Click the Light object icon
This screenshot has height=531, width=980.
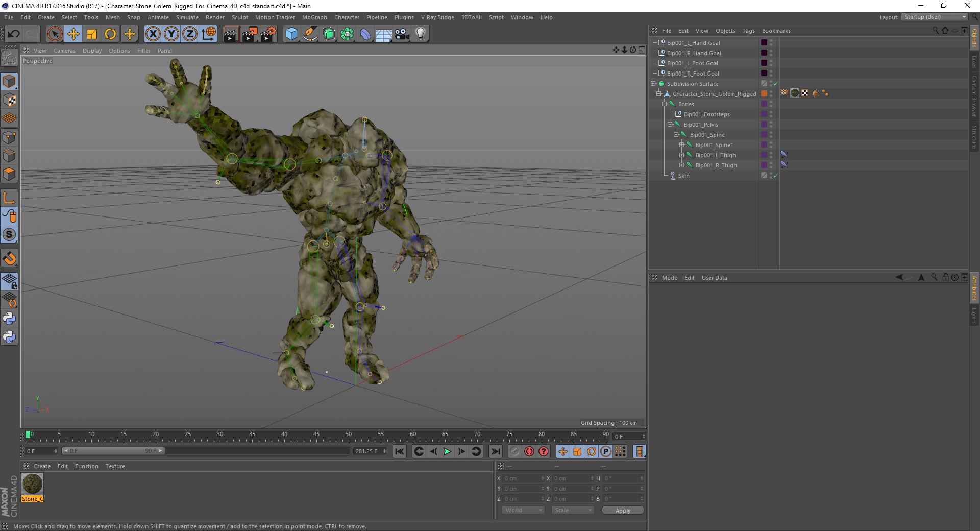[420, 34]
